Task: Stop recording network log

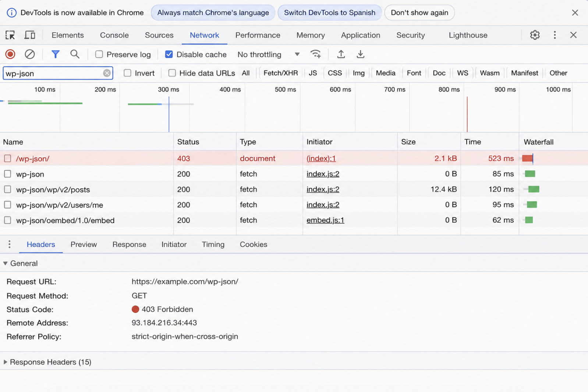Action: pyautogui.click(x=10, y=54)
